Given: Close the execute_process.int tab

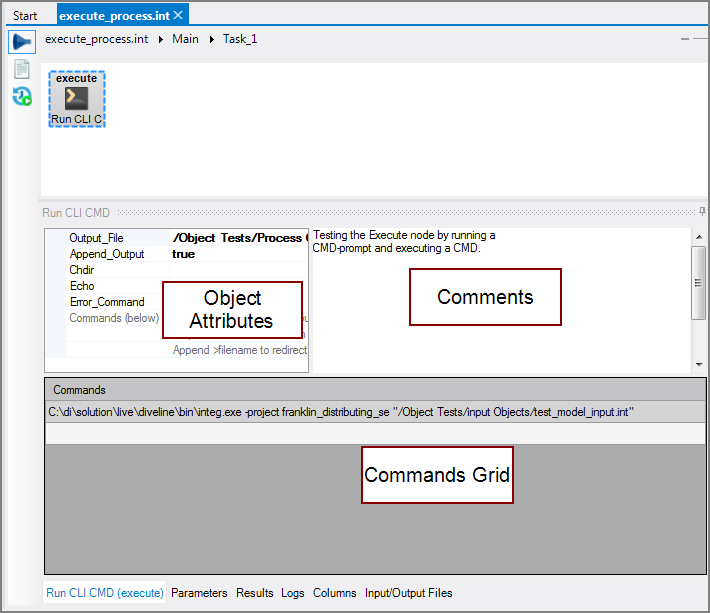Looking at the screenshot, I should click(x=178, y=15).
